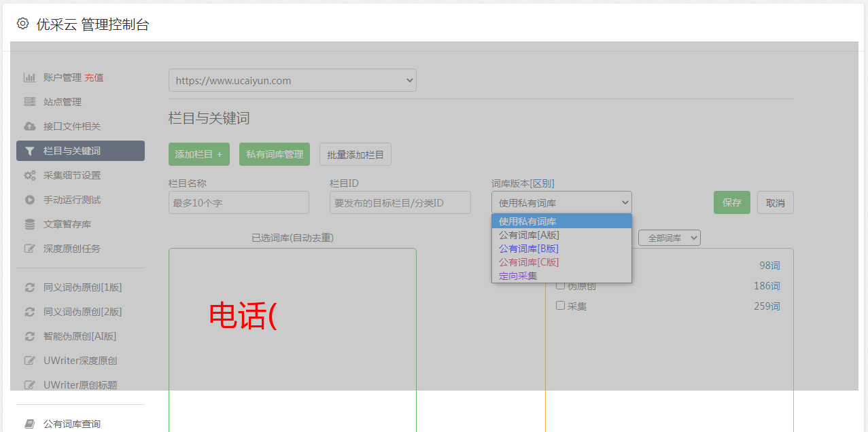The image size is (868, 432).
Task: Tick the 采集 word library checkbox
Action: [x=560, y=306]
